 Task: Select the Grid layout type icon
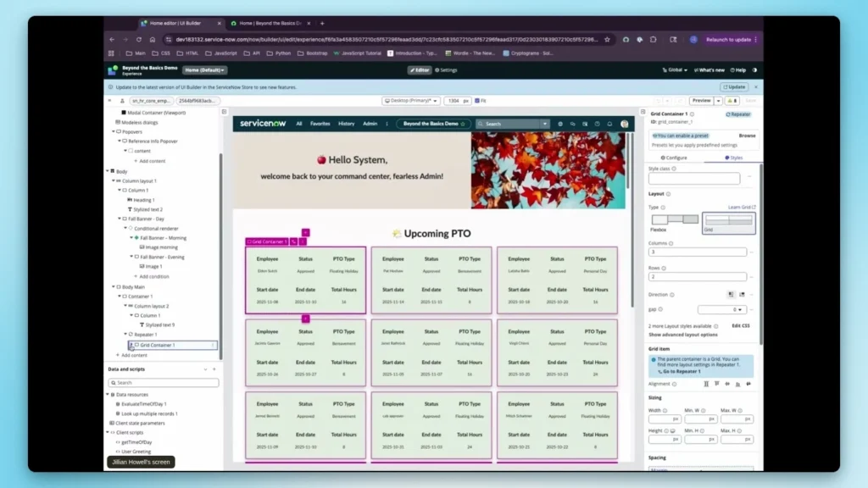click(x=729, y=220)
